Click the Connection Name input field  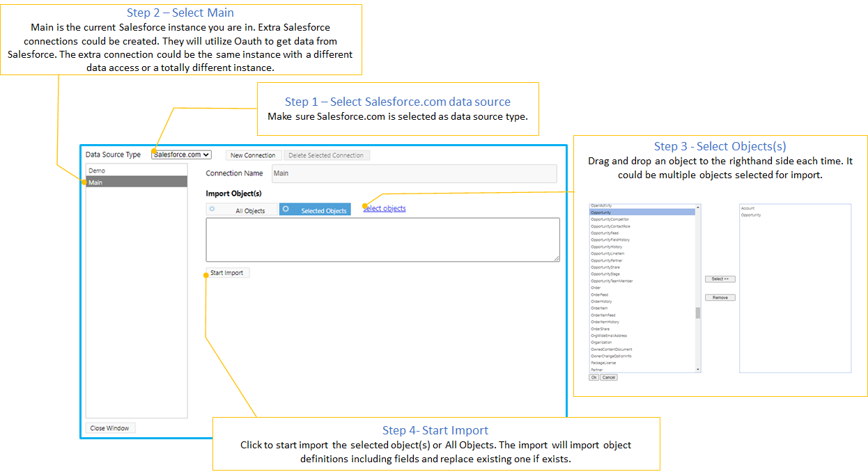pyautogui.click(x=414, y=173)
